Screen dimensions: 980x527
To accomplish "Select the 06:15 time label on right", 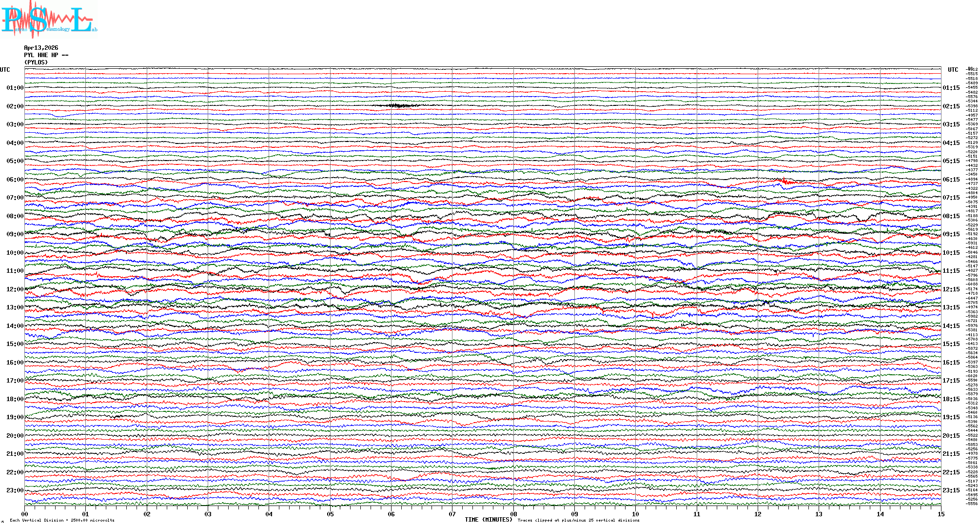I will pos(951,180).
